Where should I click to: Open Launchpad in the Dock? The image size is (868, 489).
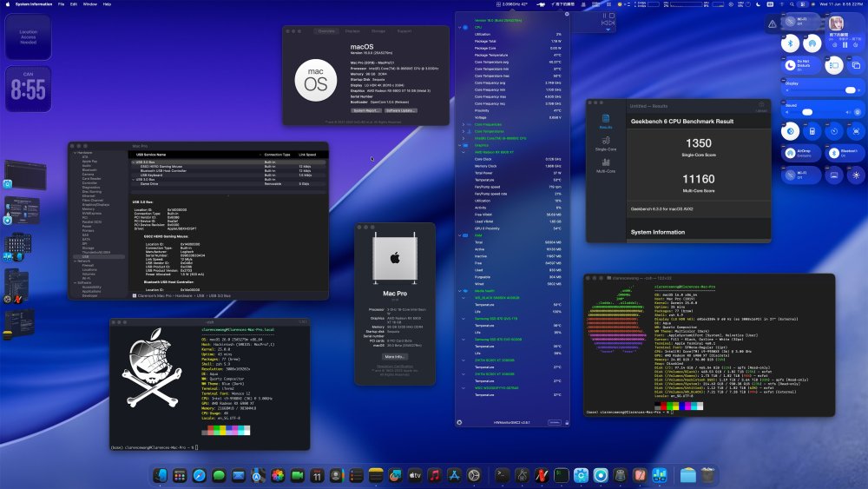[x=180, y=475]
